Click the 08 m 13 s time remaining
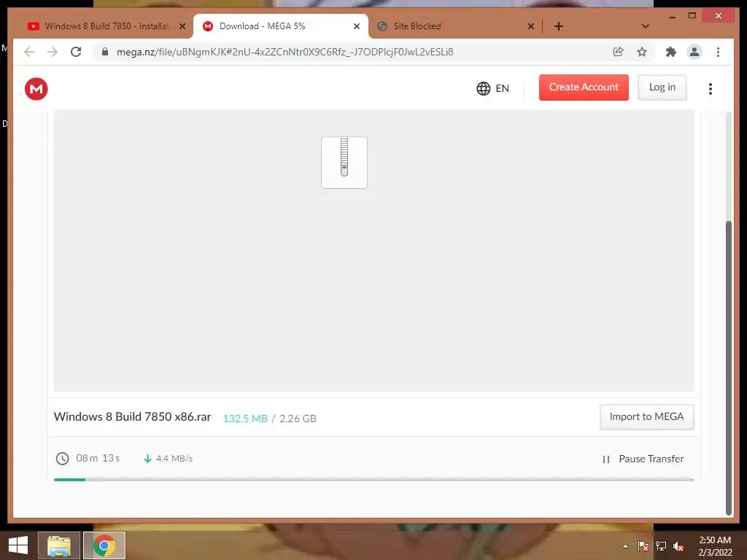Image resolution: width=747 pixels, height=560 pixels. (x=98, y=458)
